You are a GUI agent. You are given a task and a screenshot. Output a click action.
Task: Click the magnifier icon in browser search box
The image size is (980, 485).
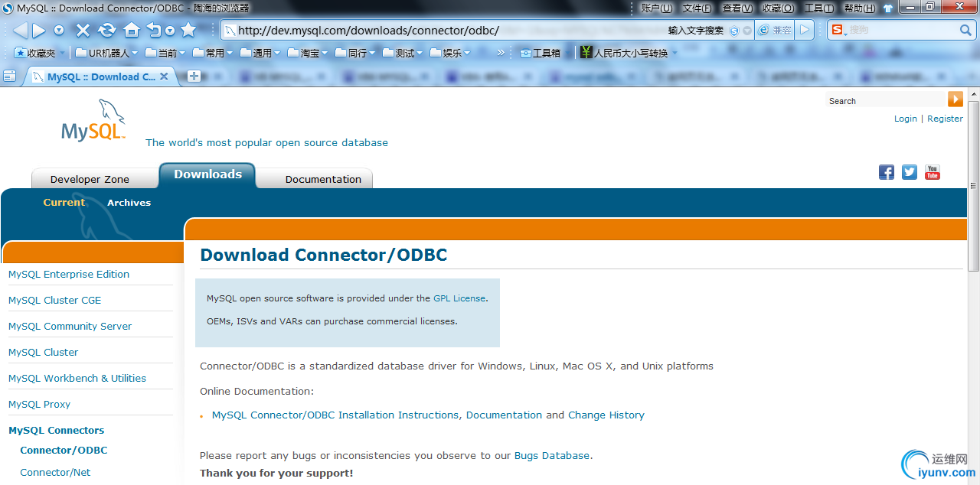[x=965, y=30]
